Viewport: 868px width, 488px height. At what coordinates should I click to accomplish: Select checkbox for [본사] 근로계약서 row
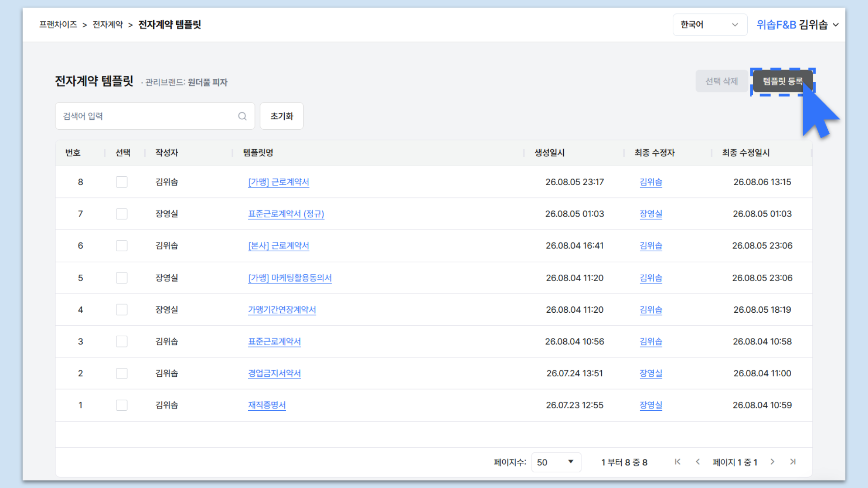tap(122, 245)
